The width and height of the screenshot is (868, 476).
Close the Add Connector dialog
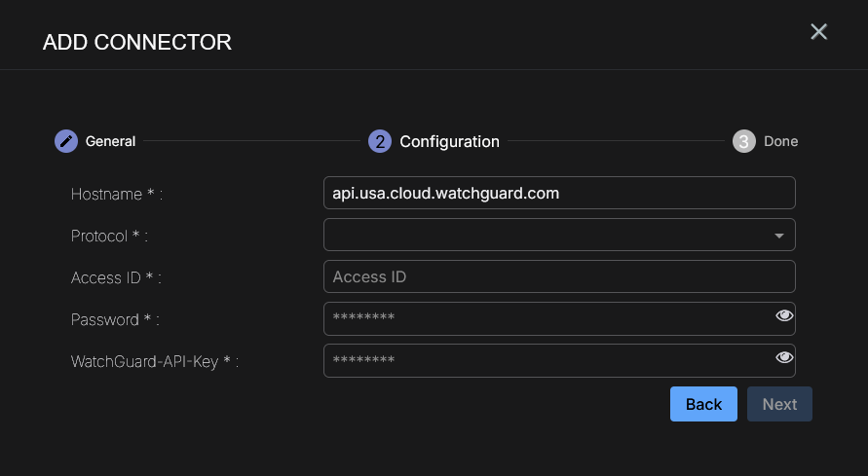point(818,32)
